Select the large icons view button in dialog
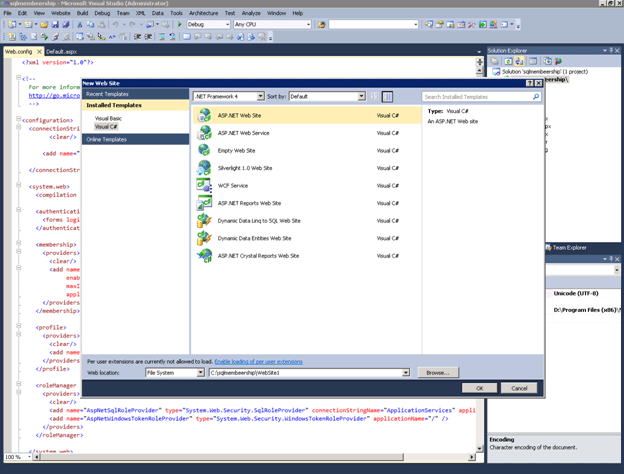The image size is (624, 474). [x=374, y=96]
